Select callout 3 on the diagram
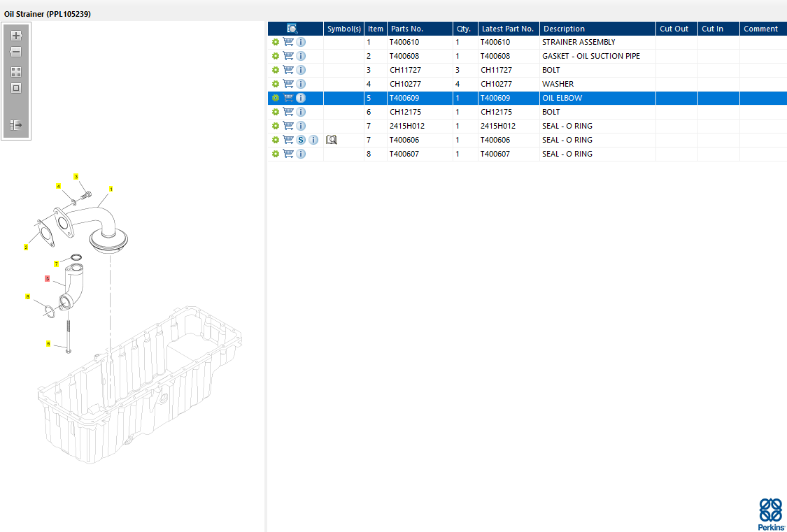 point(76,176)
